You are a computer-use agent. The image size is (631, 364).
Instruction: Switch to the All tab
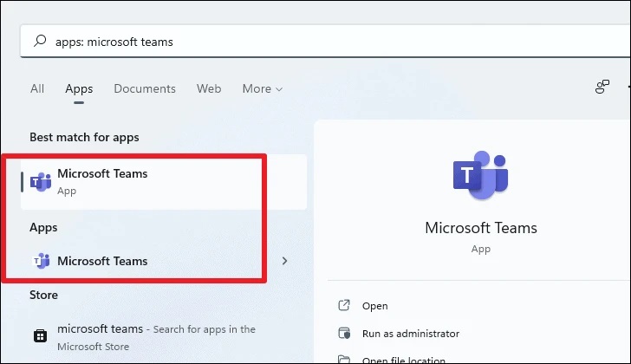pos(37,88)
